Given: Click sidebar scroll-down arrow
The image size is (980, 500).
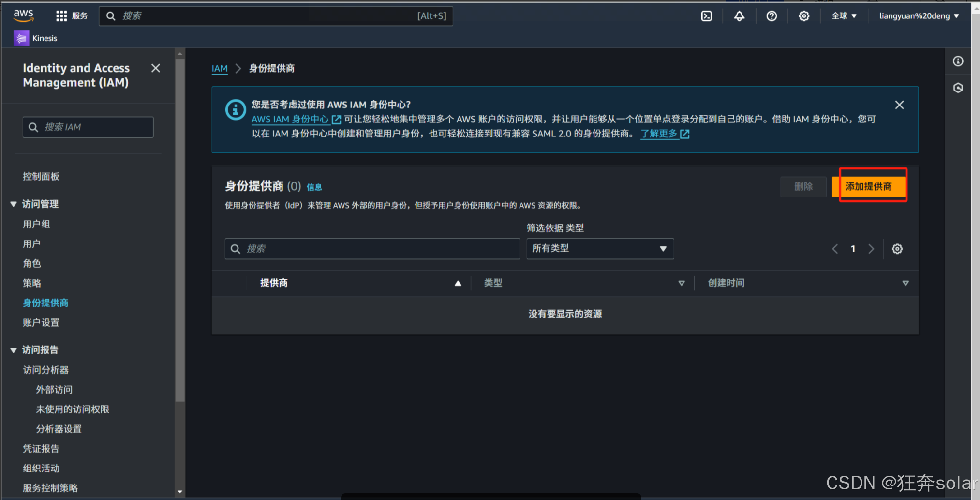Looking at the screenshot, I should pyautogui.click(x=180, y=492).
